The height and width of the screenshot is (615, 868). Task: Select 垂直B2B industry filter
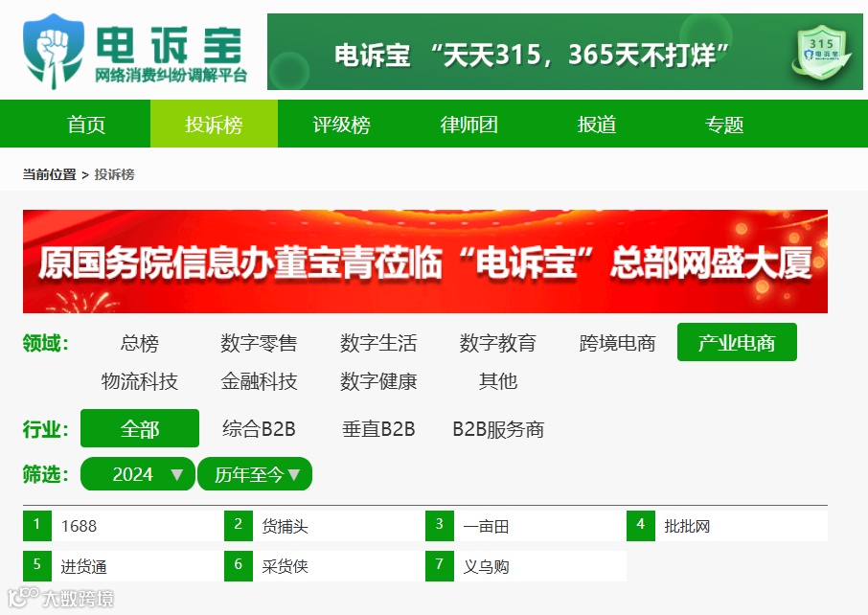378,429
